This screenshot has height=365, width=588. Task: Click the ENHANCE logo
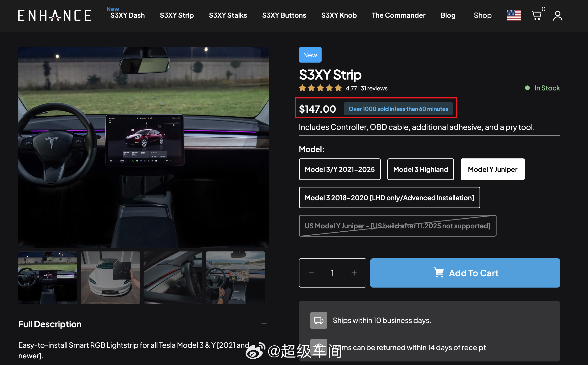pos(55,15)
